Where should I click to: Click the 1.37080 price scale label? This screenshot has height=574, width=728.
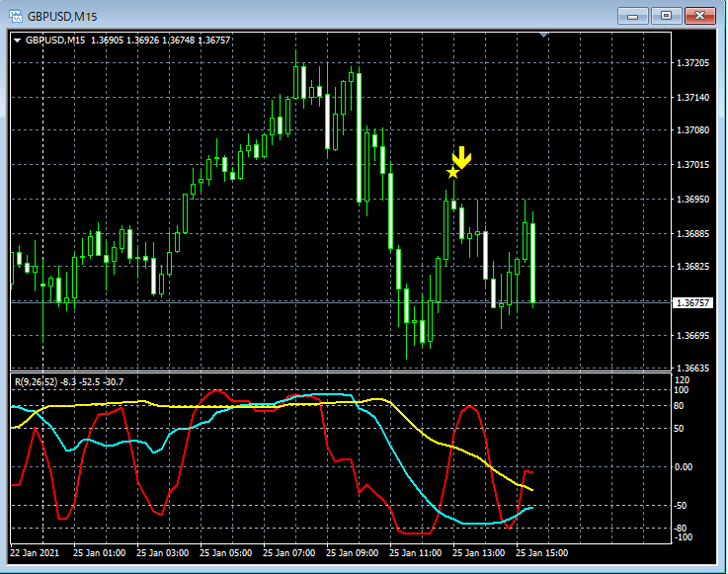point(693,130)
